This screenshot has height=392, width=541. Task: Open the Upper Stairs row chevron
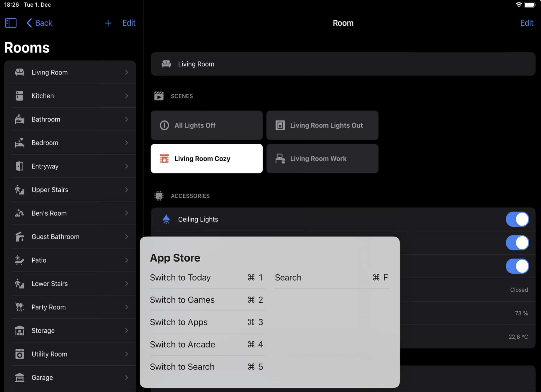click(x=127, y=190)
